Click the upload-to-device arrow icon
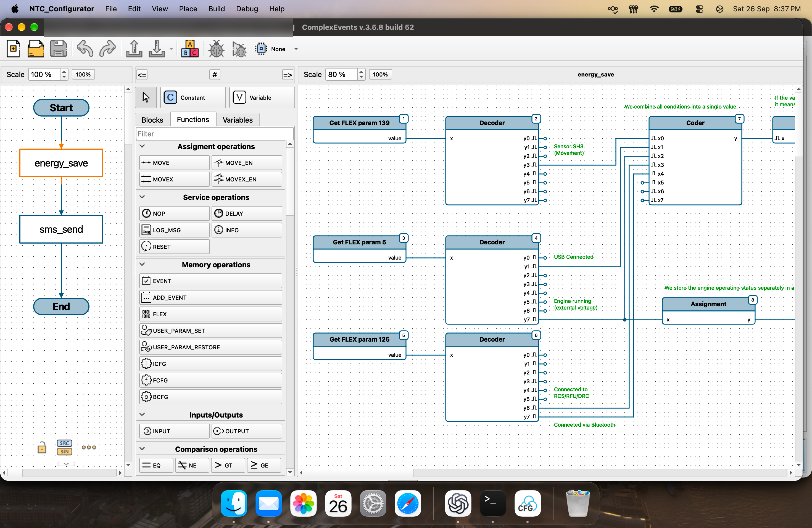This screenshot has width=812, height=528. 134,48
